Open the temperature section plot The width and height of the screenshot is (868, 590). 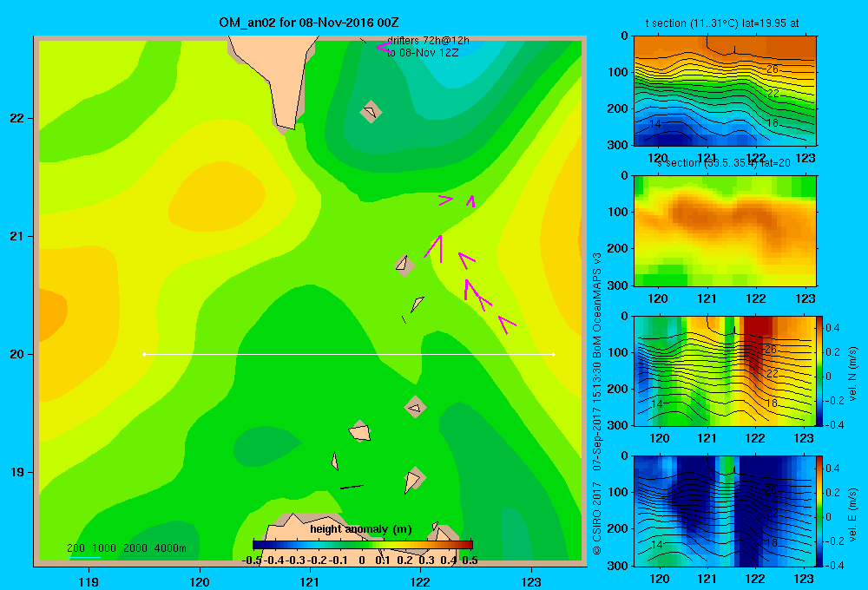click(725, 91)
